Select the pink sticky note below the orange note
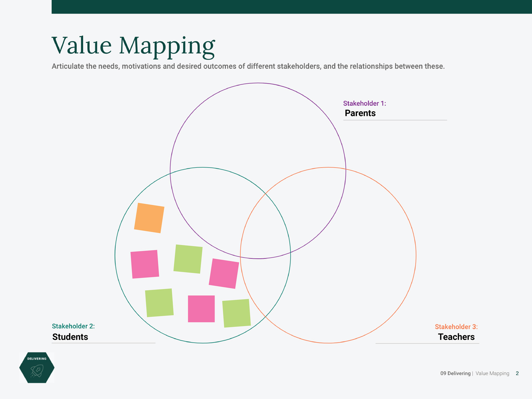532x399 pixels. 145,264
